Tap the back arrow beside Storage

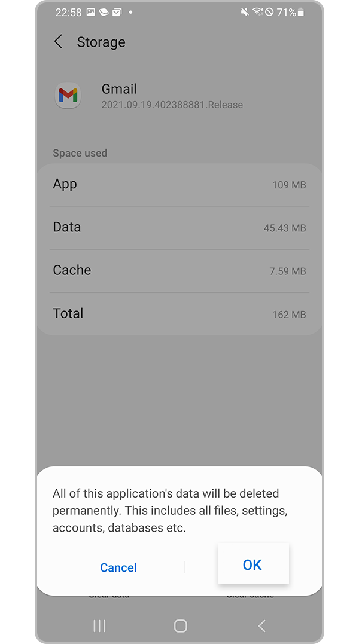tap(58, 42)
